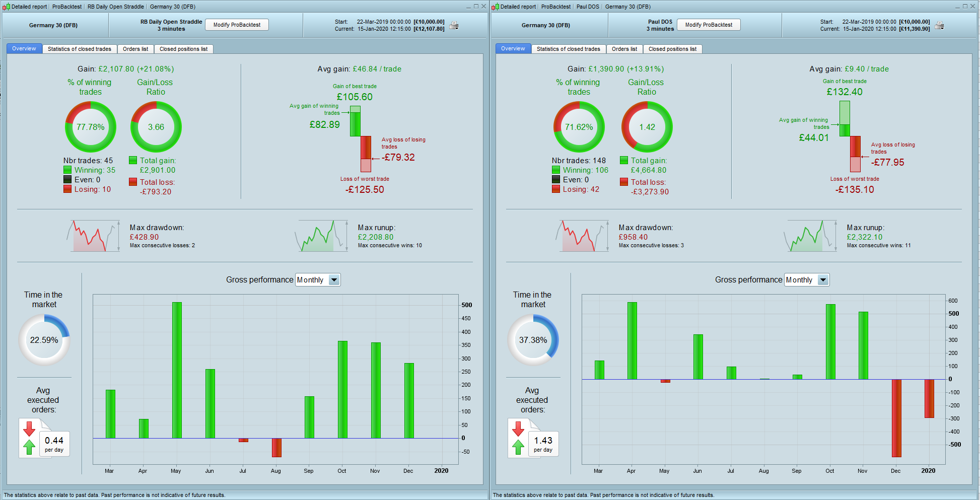Click the best trade gain £132.40
This screenshot has height=500, width=980.
point(845,92)
